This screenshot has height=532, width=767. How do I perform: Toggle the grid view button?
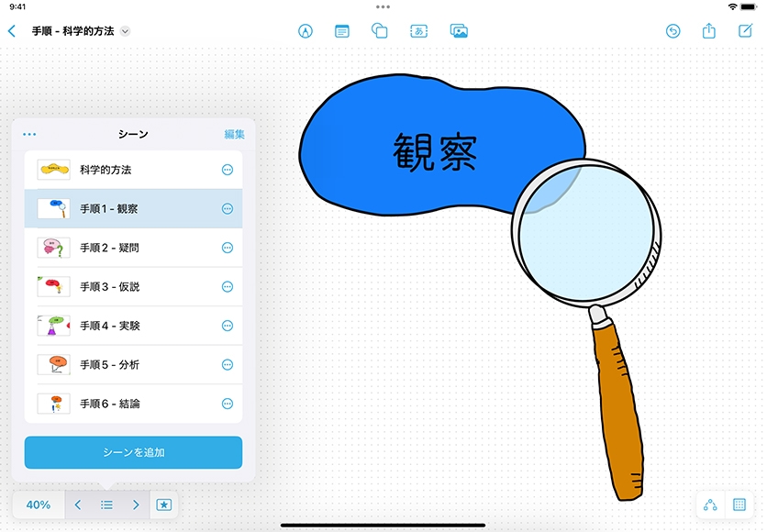(739, 504)
